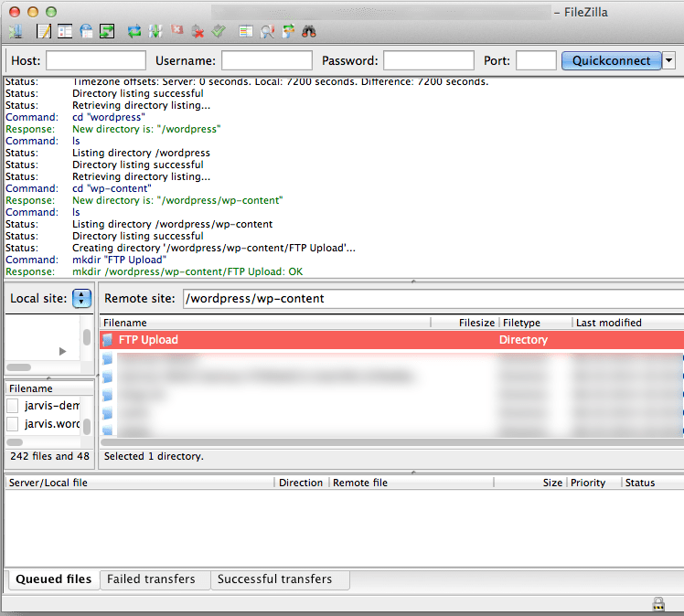Screen dimensions: 684x616
Task: Click the file icon beside jarvis-dem
Action: click(x=13, y=406)
